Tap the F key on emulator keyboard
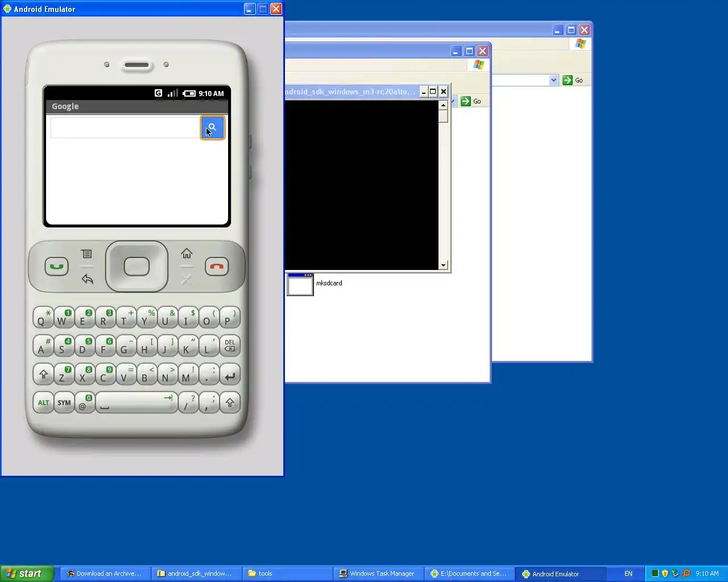This screenshot has height=582, width=728. point(105,346)
